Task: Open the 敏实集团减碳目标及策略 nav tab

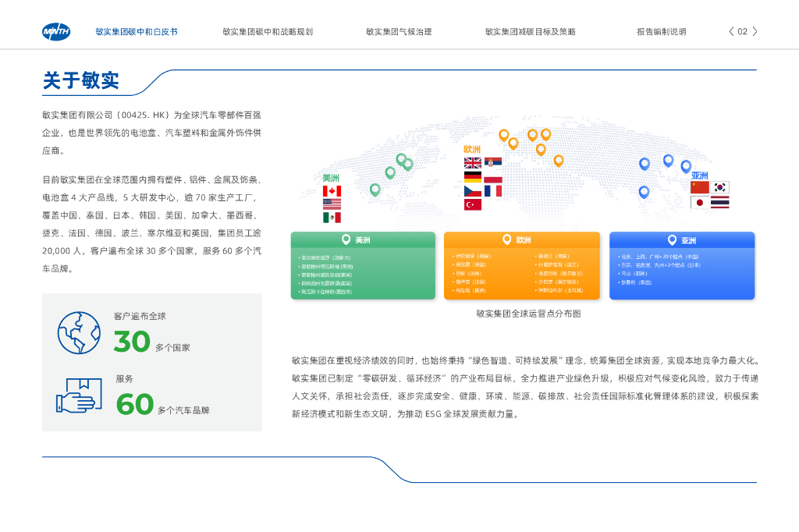Action: 530,32
